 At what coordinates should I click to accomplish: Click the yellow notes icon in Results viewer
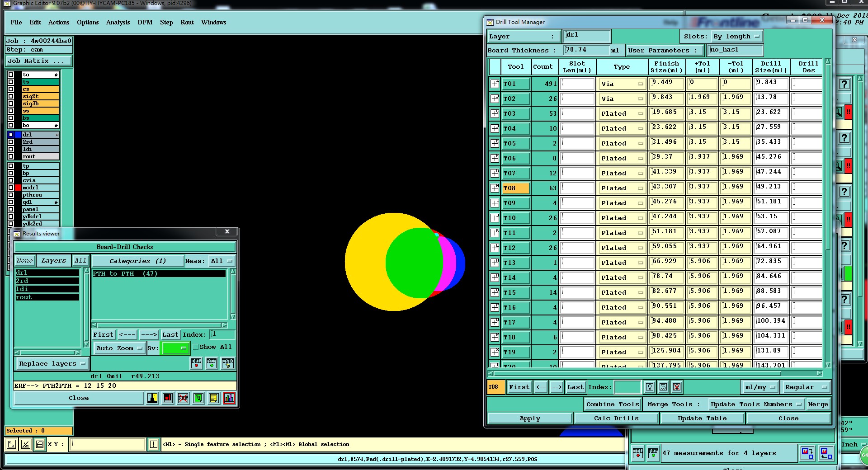click(x=214, y=398)
